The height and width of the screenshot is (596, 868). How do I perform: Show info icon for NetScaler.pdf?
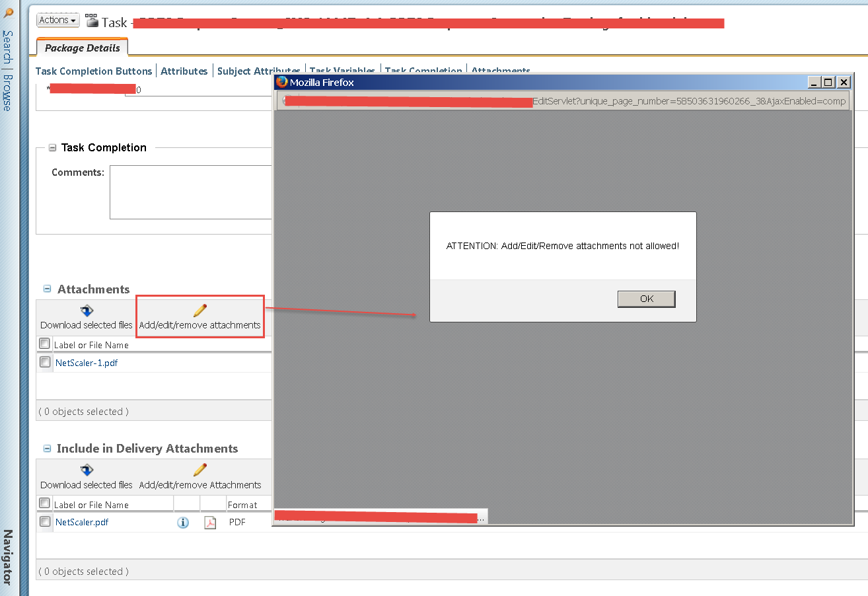click(x=183, y=523)
